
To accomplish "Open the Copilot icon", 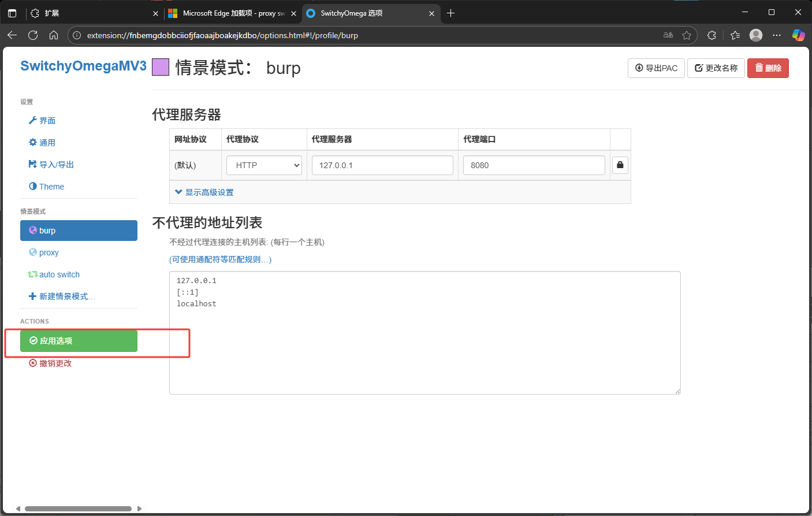I will click(x=799, y=35).
